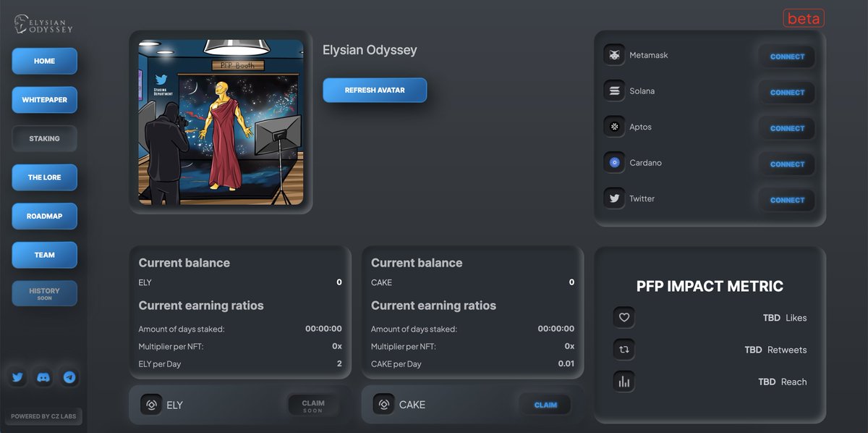Click the Cardano label text

click(x=645, y=163)
